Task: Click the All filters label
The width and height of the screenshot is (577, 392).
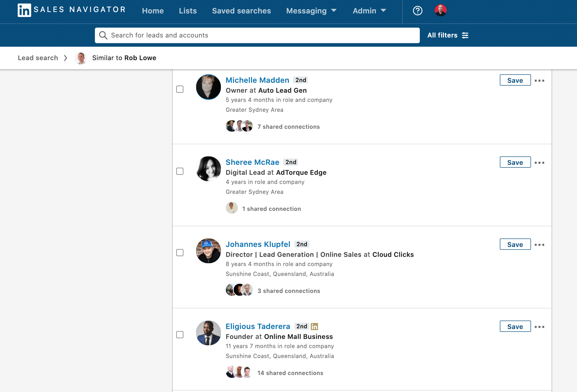Action: pyautogui.click(x=442, y=35)
